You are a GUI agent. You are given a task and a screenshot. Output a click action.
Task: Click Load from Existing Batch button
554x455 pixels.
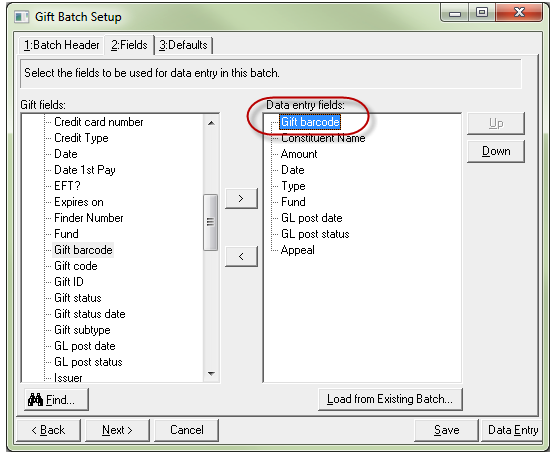(x=390, y=399)
